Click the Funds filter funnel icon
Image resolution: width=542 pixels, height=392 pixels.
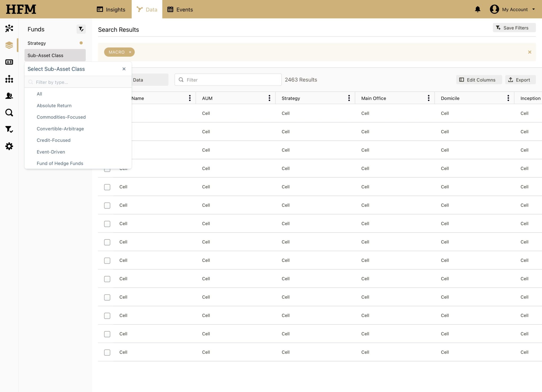tap(81, 29)
